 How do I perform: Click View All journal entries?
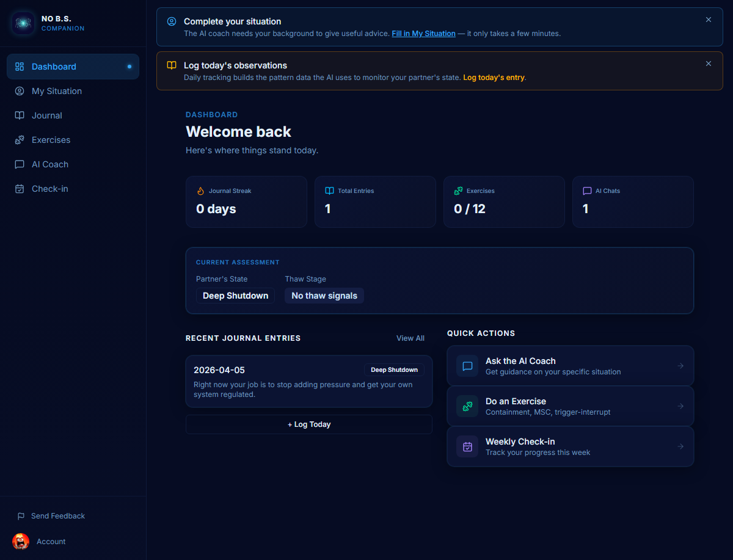coord(410,338)
